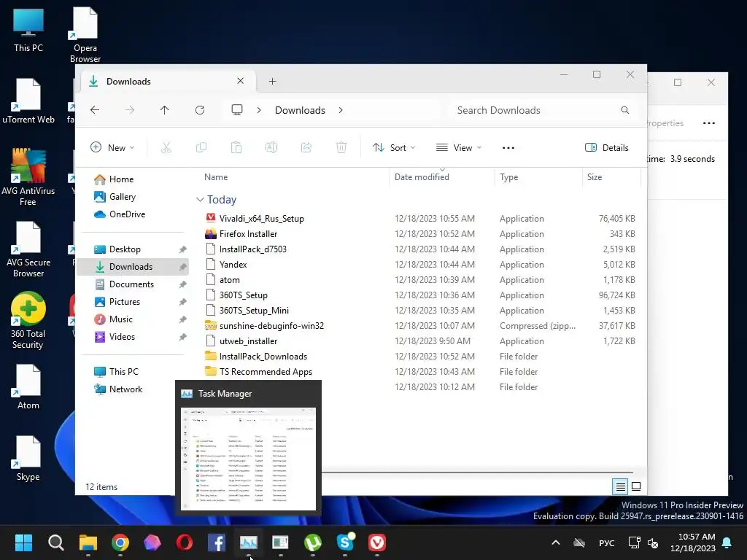Click the Share icon in the toolbar

coord(306,147)
